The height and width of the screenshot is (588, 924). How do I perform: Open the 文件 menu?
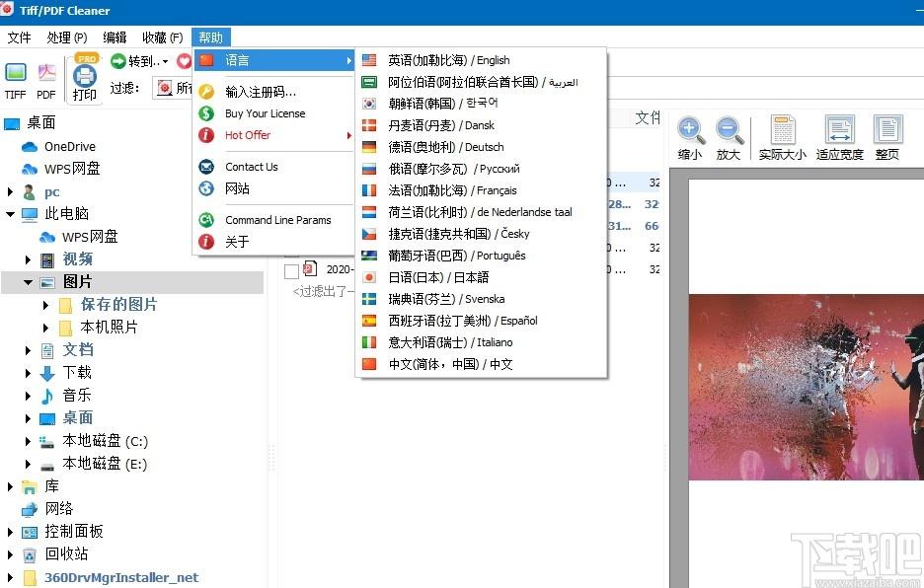pos(19,37)
